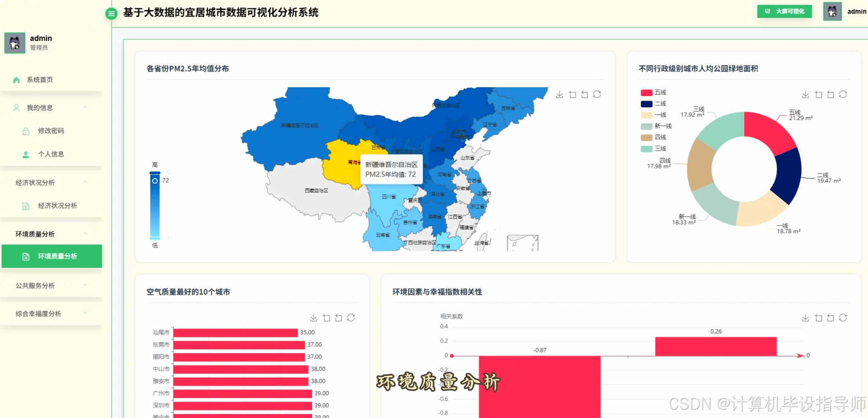Click the blue PM2.5 gradient range bar
The width and height of the screenshot is (868, 418).
click(x=155, y=206)
